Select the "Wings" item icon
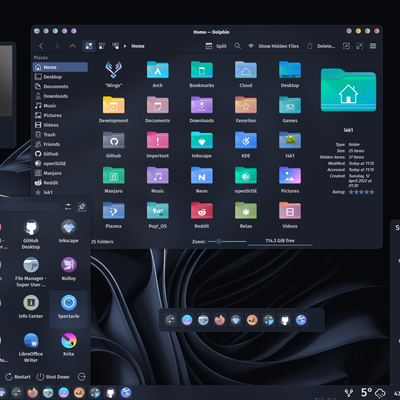This screenshot has width=400, height=400. pos(113,70)
